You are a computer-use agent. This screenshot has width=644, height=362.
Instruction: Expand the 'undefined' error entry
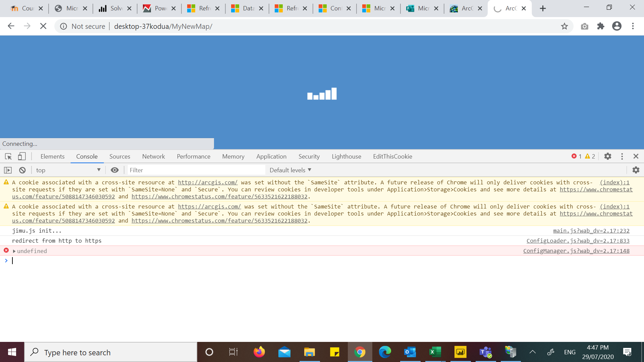[x=14, y=251]
